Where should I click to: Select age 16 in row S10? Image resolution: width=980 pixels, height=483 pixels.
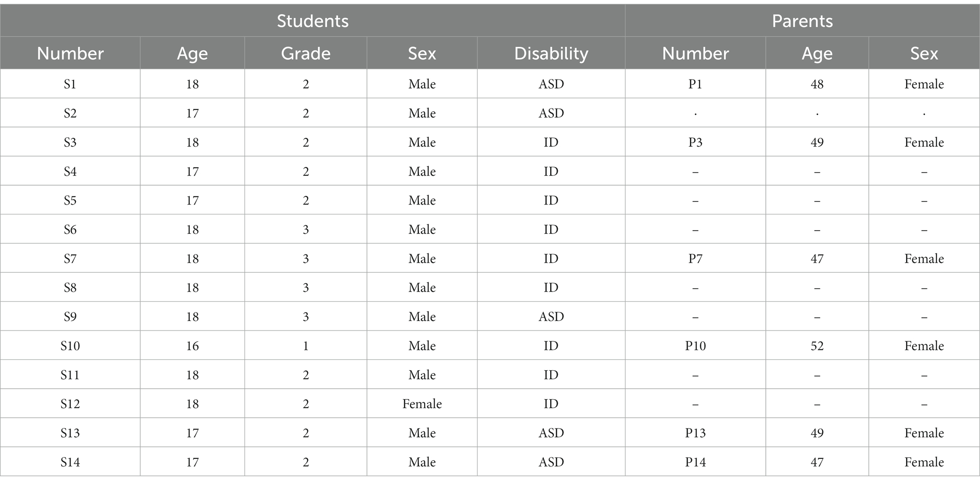[x=192, y=346]
